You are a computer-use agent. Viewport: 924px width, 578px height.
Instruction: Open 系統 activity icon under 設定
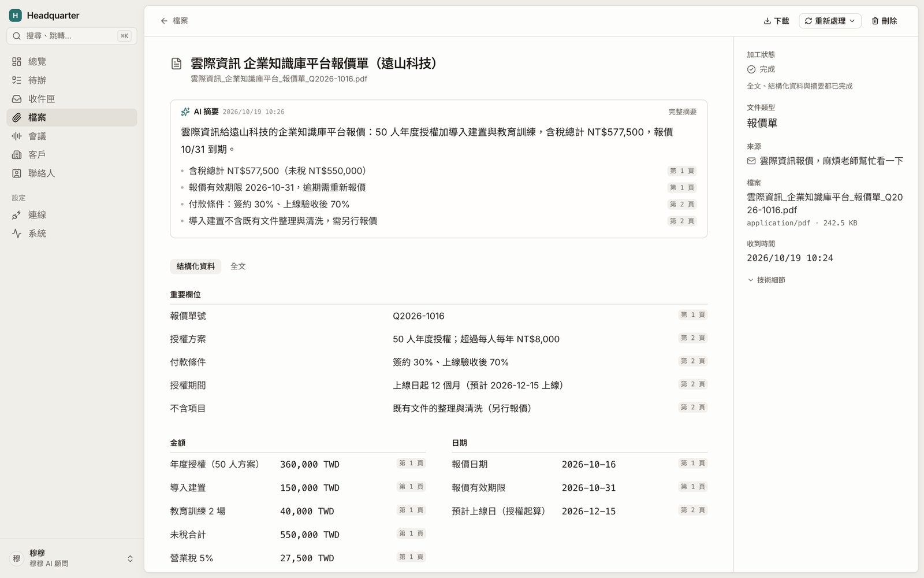point(17,233)
